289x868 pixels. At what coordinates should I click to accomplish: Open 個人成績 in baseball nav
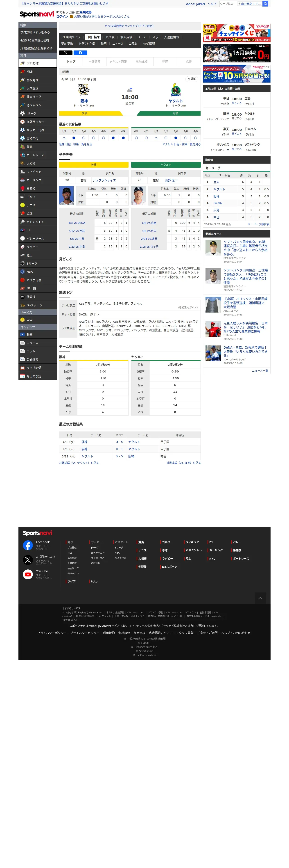(x=126, y=37)
